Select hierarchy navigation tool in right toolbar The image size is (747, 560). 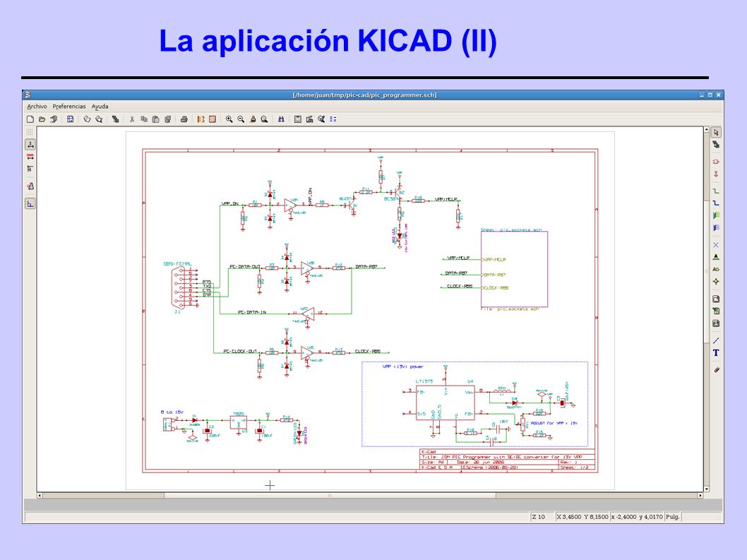tap(715, 144)
